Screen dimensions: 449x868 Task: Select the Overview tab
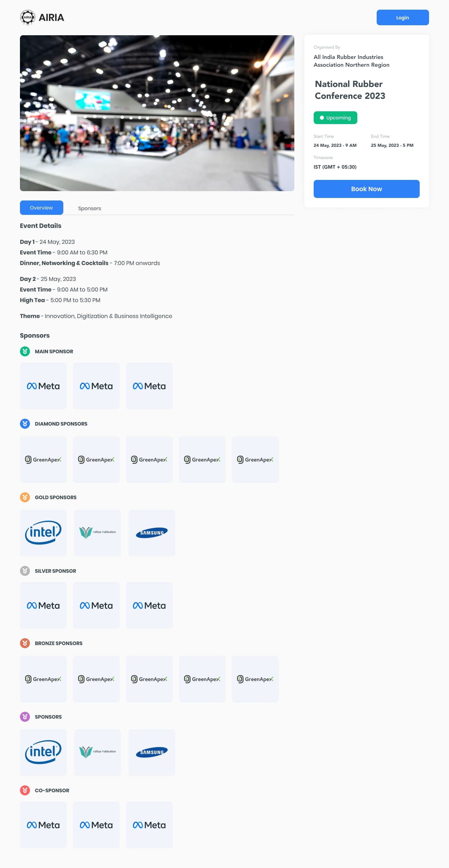click(x=41, y=208)
